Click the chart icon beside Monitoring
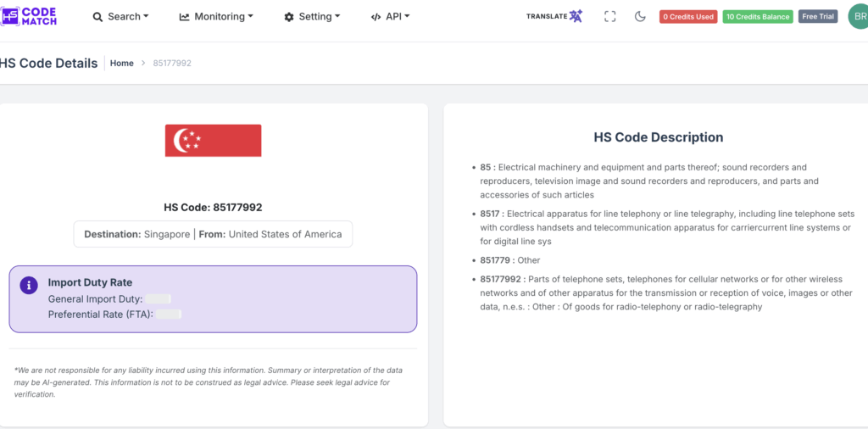868x429 pixels. (x=184, y=17)
